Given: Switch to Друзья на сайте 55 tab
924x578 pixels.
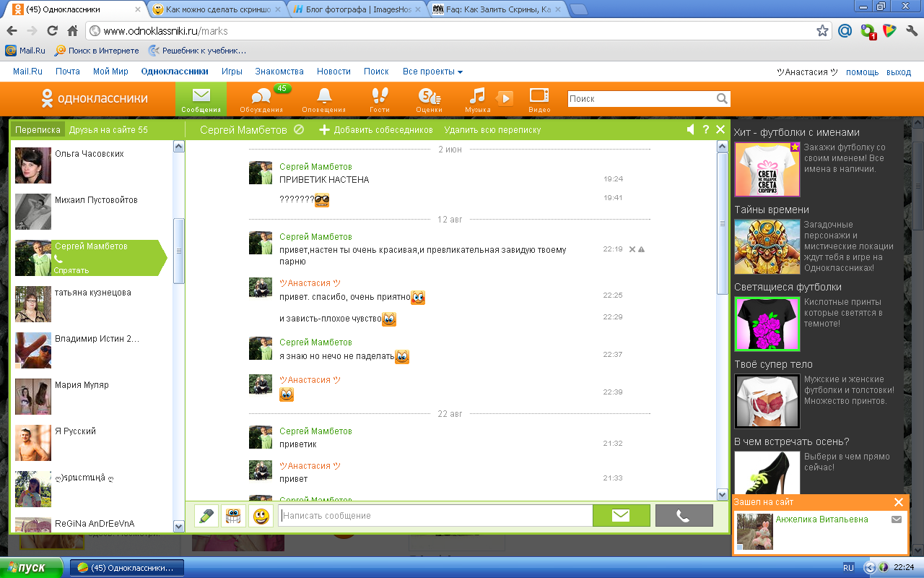Looking at the screenshot, I should pyautogui.click(x=108, y=130).
